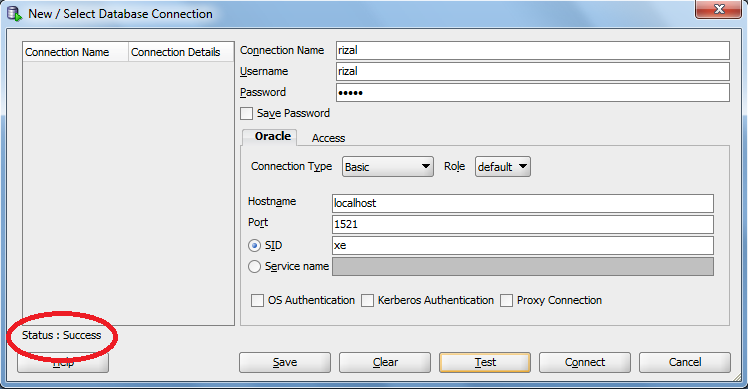Close the database connection dialog window

pos(718,9)
